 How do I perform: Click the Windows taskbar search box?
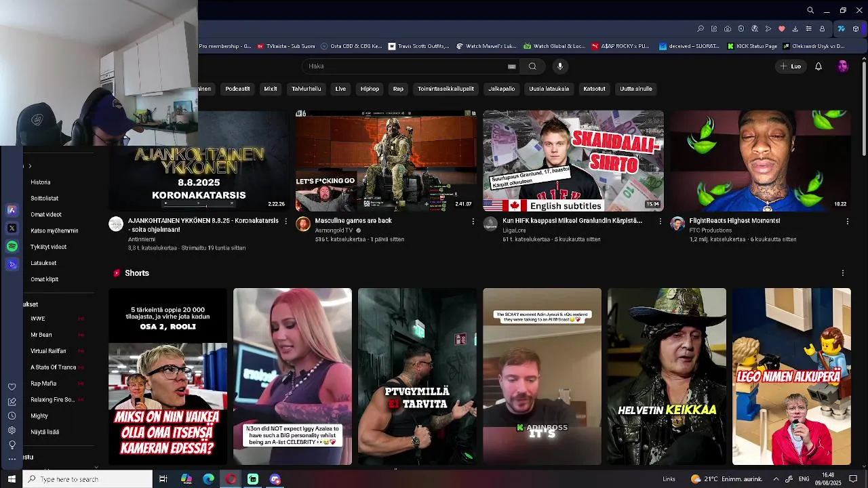pyautogui.click(x=87, y=479)
